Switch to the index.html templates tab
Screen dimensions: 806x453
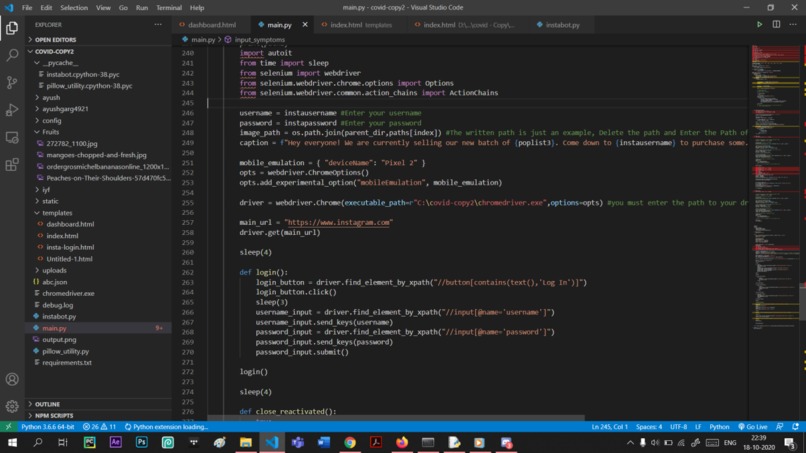(360, 25)
